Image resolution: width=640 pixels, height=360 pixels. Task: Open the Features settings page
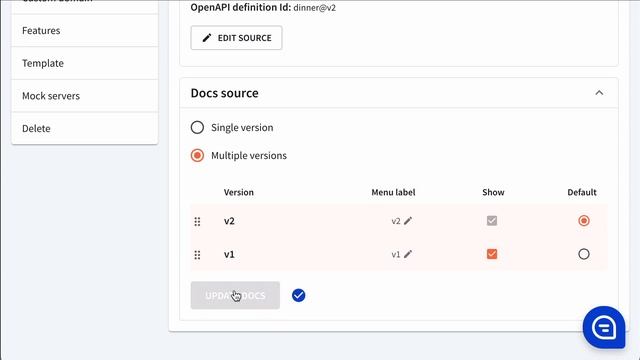point(84,31)
